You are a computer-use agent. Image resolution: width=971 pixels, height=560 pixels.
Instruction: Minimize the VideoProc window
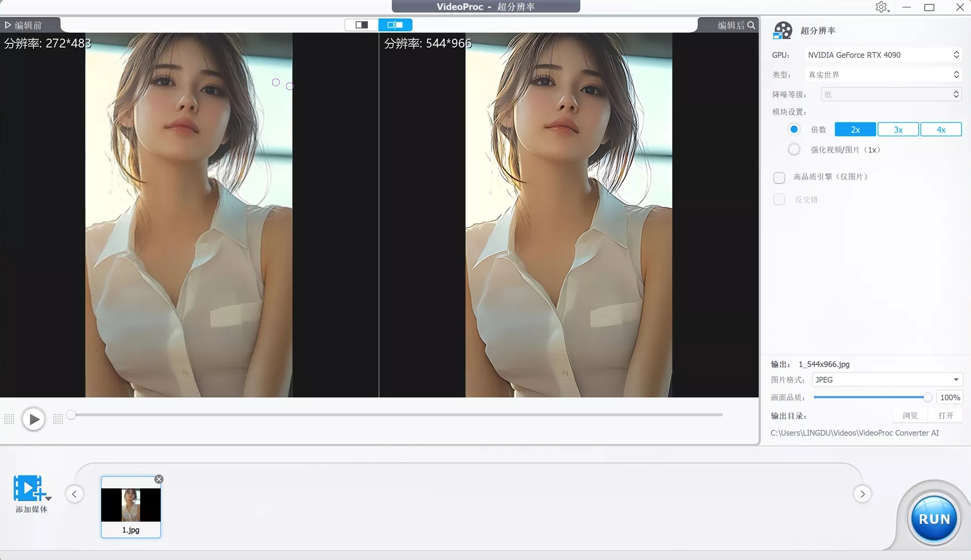coord(907,7)
